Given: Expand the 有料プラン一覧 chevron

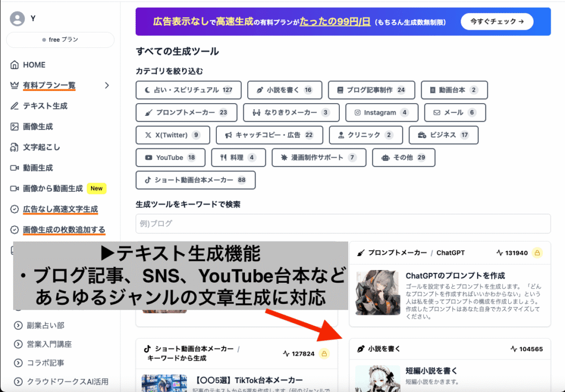Looking at the screenshot, I should click(x=106, y=85).
